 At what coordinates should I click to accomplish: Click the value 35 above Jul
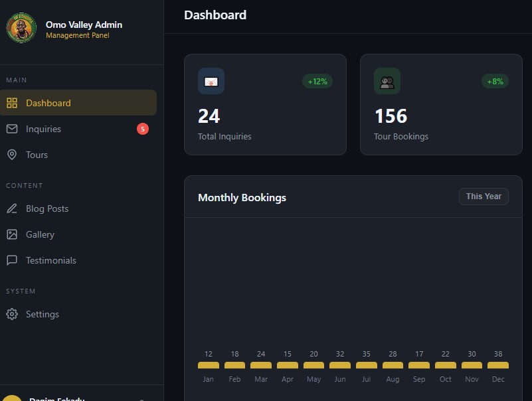pyautogui.click(x=367, y=354)
